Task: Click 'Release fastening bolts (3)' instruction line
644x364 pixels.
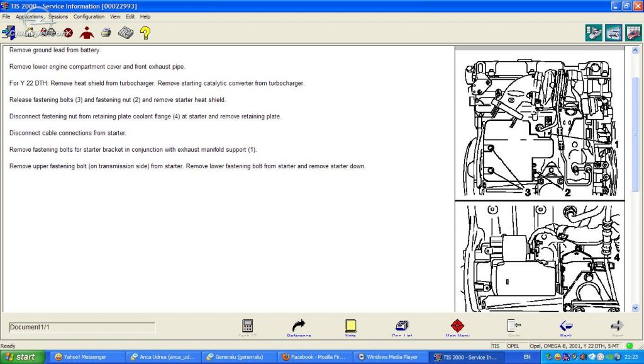Action: [x=118, y=100]
